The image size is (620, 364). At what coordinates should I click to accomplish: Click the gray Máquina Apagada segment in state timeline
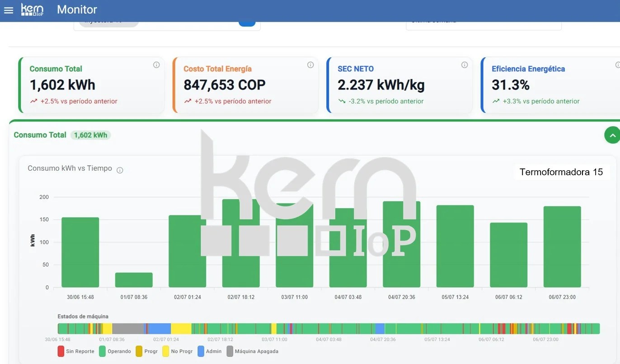point(128,329)
